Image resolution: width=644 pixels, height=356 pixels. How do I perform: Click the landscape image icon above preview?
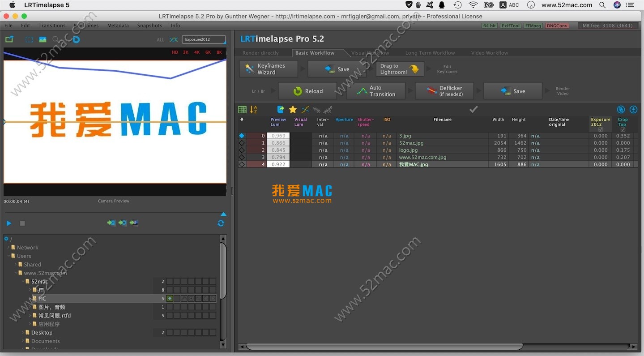[43, 39]
